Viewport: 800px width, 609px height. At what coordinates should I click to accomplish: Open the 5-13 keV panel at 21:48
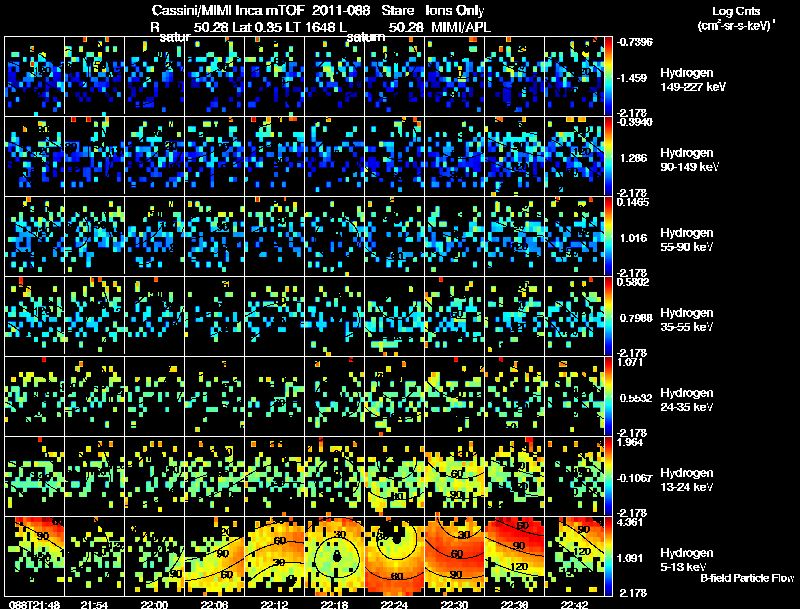pos(34,556)
